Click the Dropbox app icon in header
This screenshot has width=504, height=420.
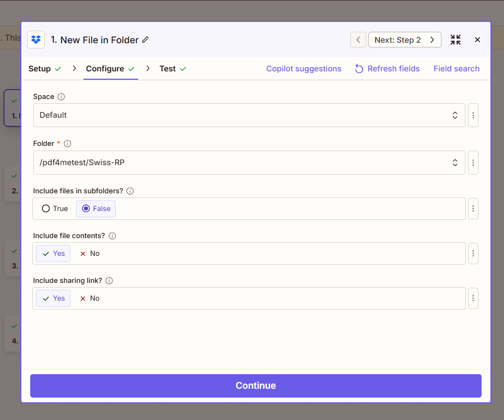tap(36, 40)
